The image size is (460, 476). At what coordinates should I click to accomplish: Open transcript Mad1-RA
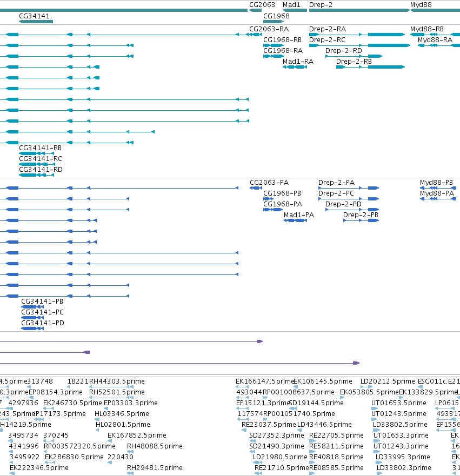[298, 62]
